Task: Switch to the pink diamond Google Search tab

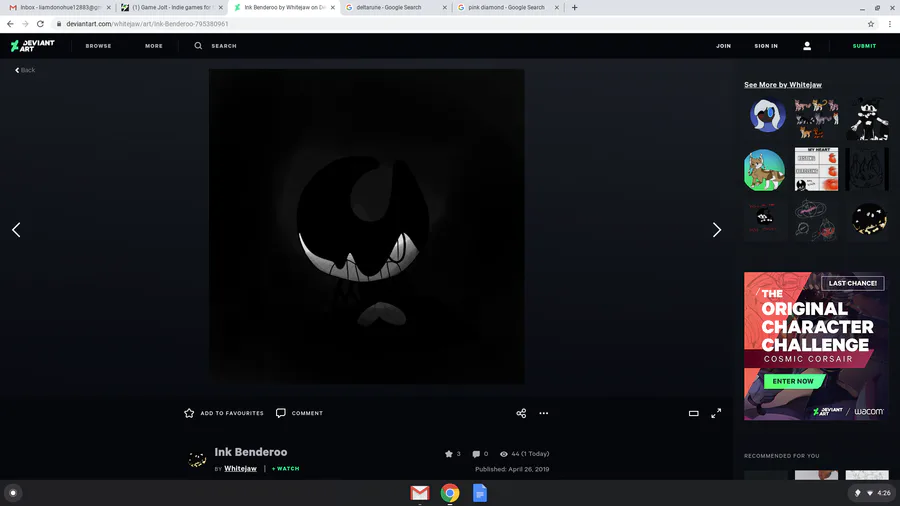Action: point(506,7)
